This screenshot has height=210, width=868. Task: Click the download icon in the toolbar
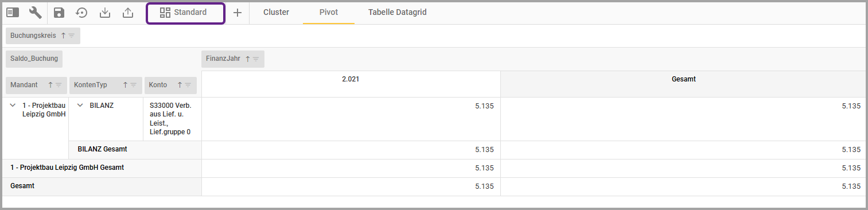pos(105,13)
